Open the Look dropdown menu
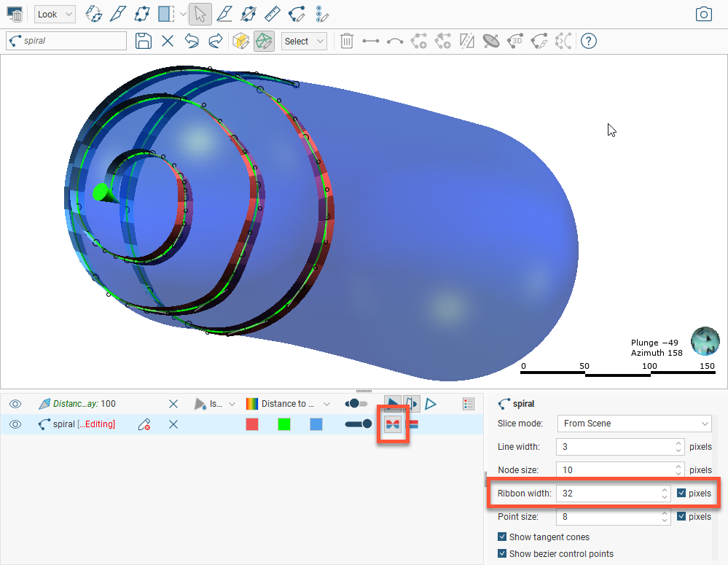728x565 pixels. [x=55, y=14]
